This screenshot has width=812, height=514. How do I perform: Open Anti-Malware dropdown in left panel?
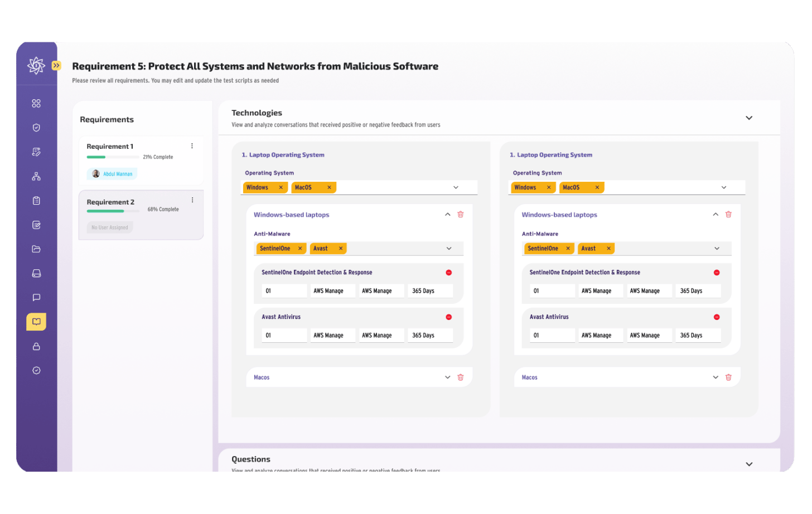[x=449, y=249]
